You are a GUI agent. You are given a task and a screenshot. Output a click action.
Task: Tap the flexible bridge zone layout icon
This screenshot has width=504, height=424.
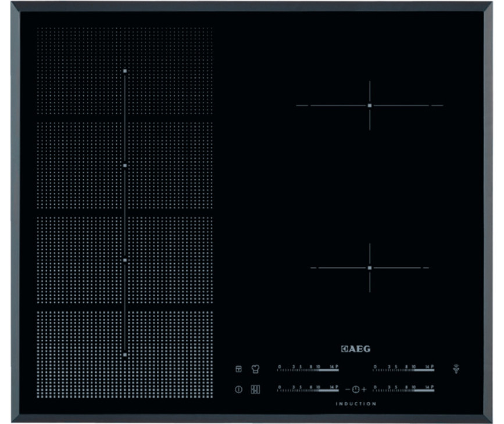pyautogui.click(x=255, y=389)
